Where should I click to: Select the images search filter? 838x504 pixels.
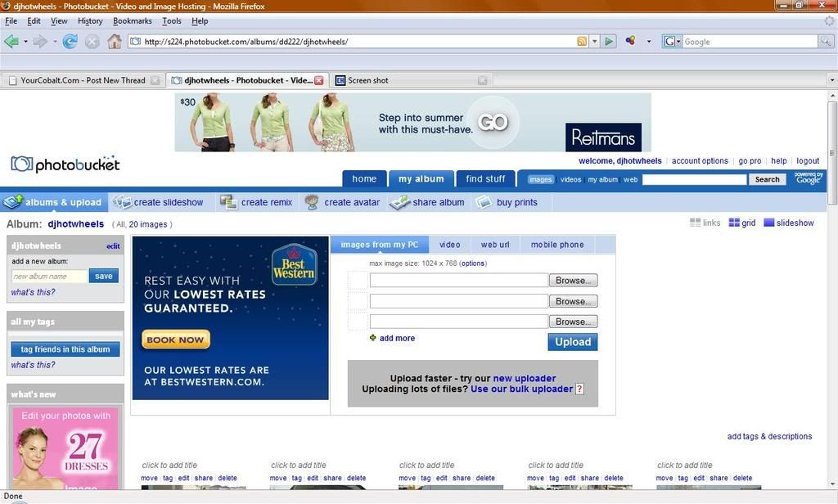click(x=540, y=179)
